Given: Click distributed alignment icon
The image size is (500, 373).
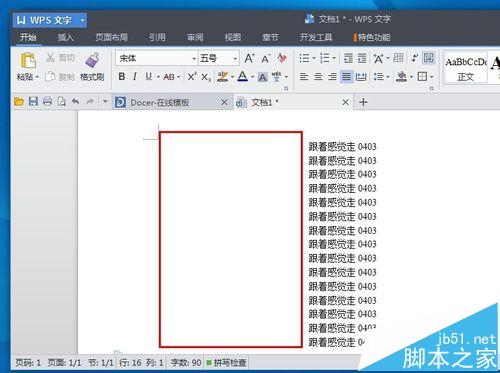Looking at the screenshot, I should [361, 77].
